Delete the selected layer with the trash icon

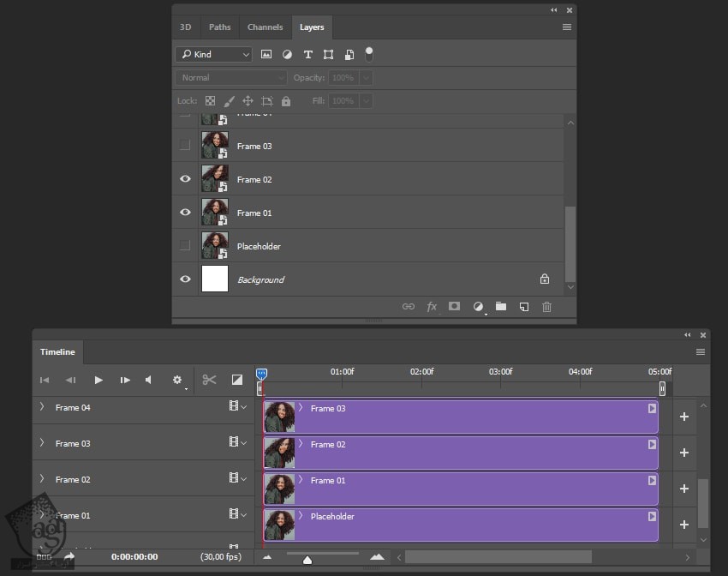click(546, 306)
